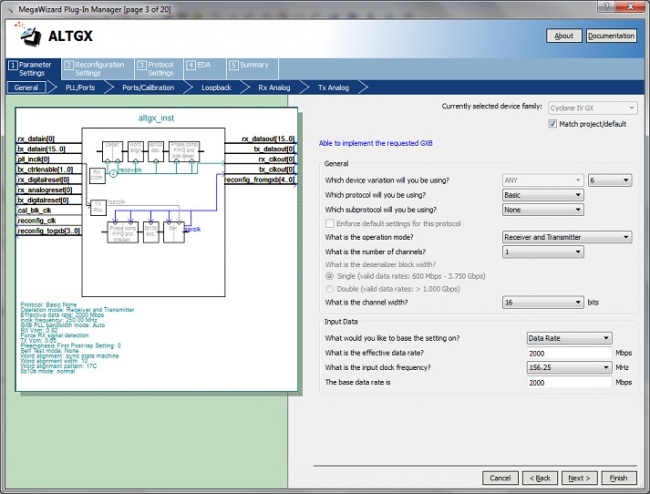The width and height of the screenshot is (650, 494).
Task: Open the Protocol Settings tab
Action: pyautogui.click(x=159, y=69)
